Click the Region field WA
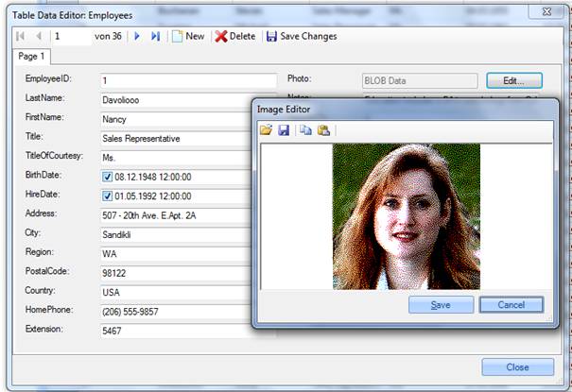 pyautogui.click(x=176, y=254)
